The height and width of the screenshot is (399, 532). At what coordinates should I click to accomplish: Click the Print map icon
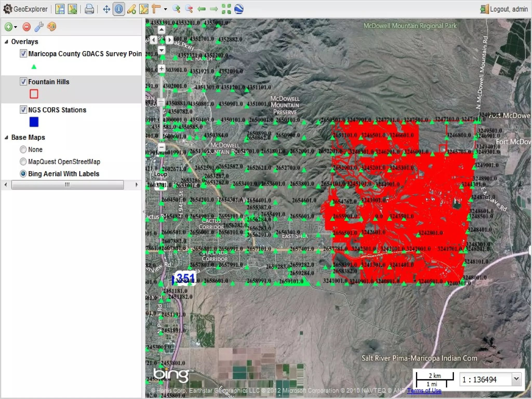coord(89,9)
